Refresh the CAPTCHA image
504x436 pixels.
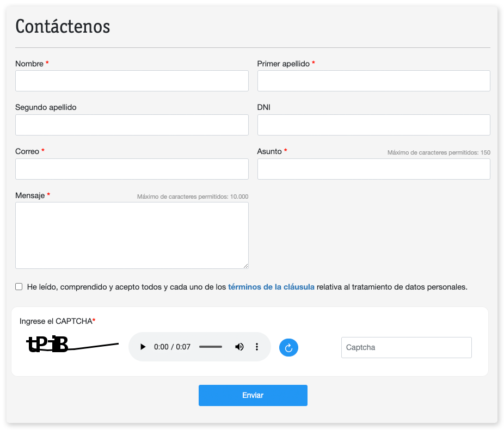pyautogui.click(x=288, y=348)
